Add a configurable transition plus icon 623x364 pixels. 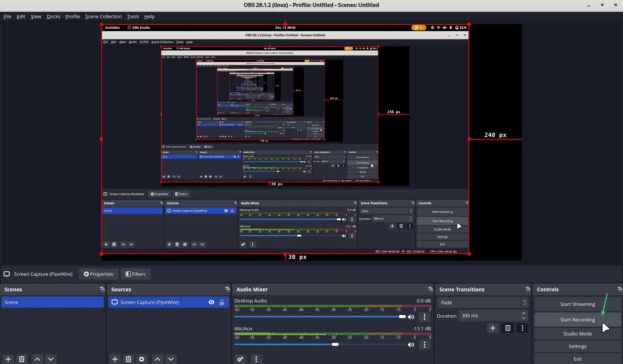492,328
